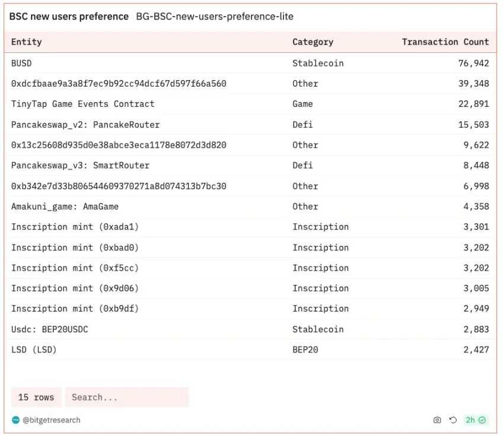The image size is (504, 435).
Task: Click the Inscription mint (0xada1) cell
Action: [75, 227]
